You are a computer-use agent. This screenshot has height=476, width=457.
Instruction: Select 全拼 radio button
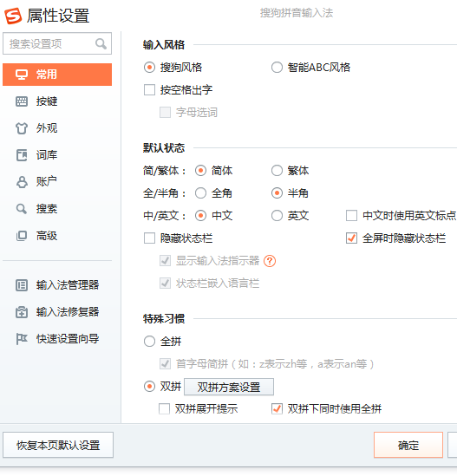tap(149, 342)
